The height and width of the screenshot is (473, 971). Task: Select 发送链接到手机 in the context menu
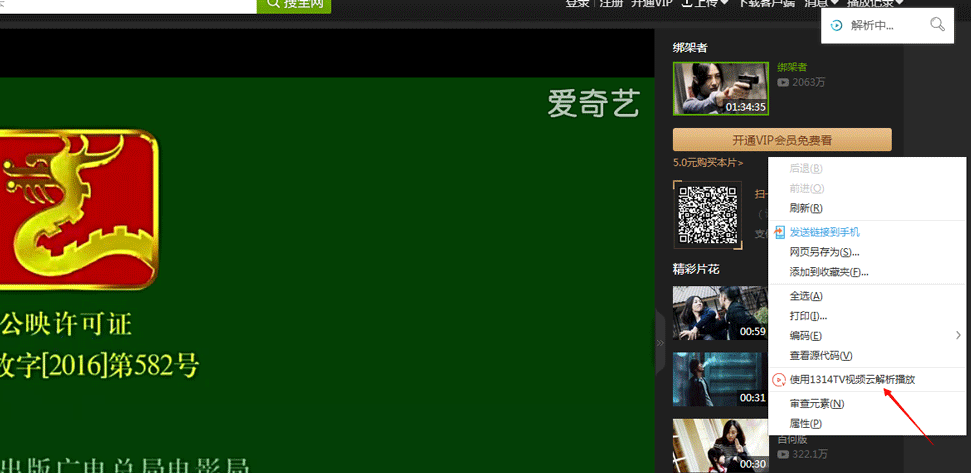pyautogui.click(x=867, y=232)
